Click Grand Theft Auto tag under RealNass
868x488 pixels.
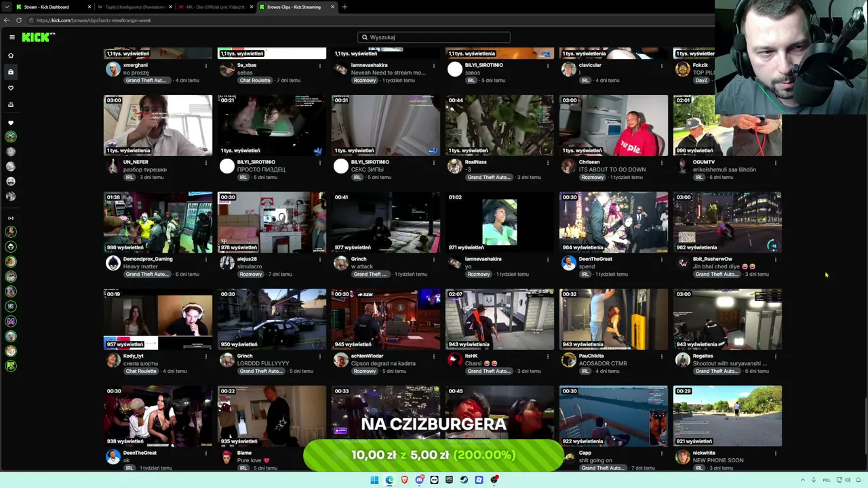(x=488, y=177)
